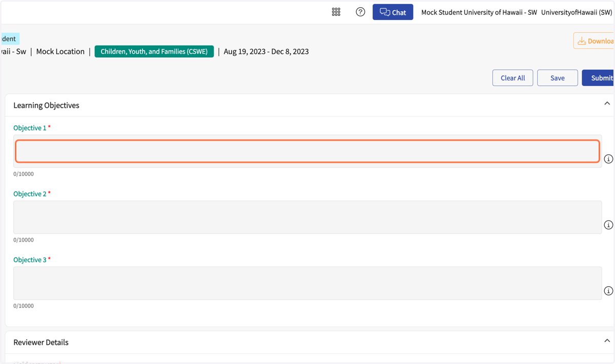615x364 pixels.
Task: Click the Reviewer Details heading
Action: click(x=41, y=342)
